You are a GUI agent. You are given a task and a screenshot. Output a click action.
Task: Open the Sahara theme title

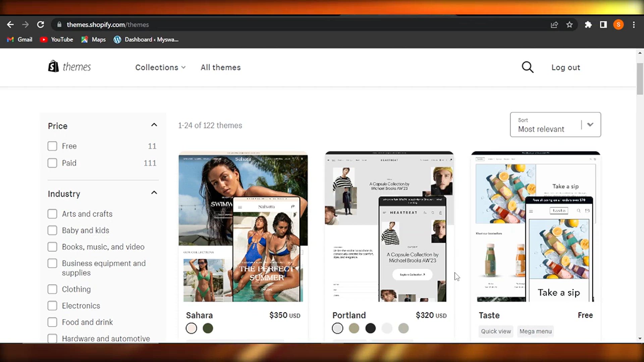pyautogui.click(x=199, y=315)
